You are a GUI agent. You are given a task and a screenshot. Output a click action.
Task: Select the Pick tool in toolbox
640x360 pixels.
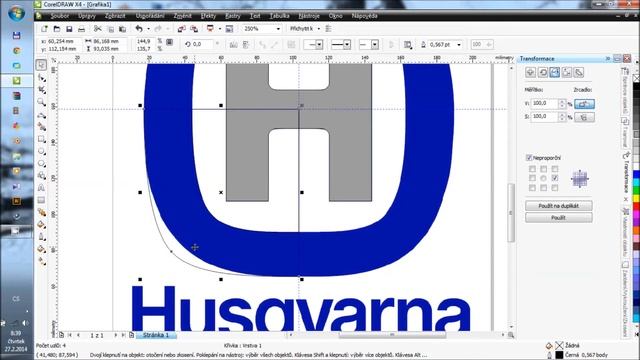[x=41, y=65]
